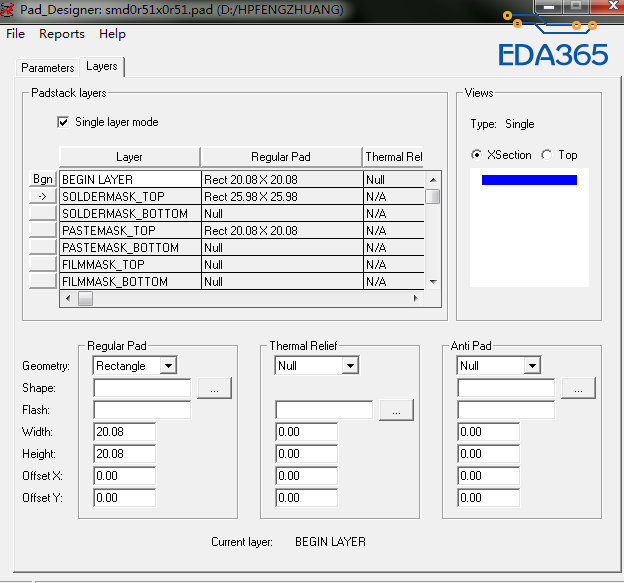Click the Thermal Relief Height field
Viewport: 624px width, 583px height.
tap(306, 454)
